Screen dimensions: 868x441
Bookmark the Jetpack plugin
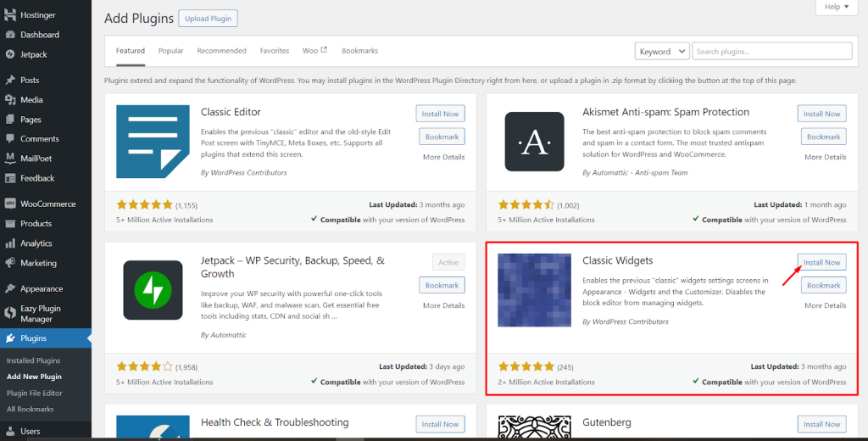[442, 285]
